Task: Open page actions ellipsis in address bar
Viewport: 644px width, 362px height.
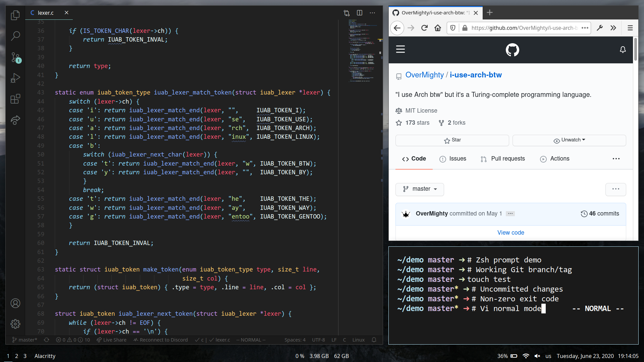Action: [x=585, y=28]
